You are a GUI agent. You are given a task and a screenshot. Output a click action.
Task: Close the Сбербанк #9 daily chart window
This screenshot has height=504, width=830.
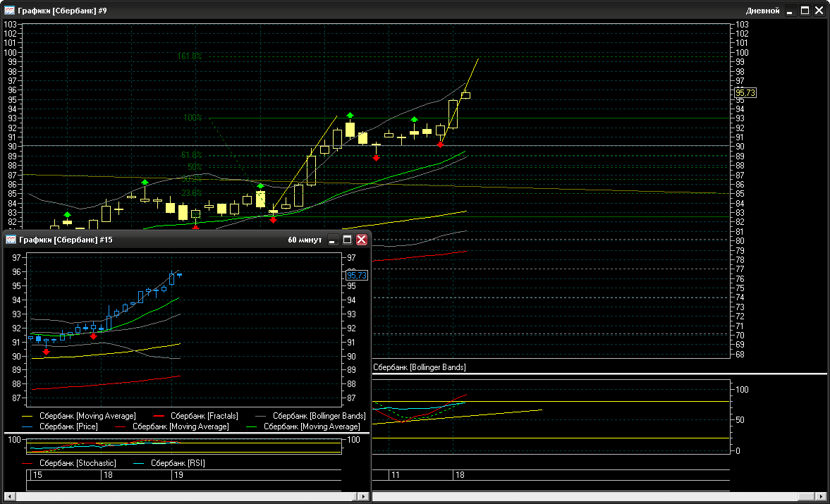click(819, 11)
